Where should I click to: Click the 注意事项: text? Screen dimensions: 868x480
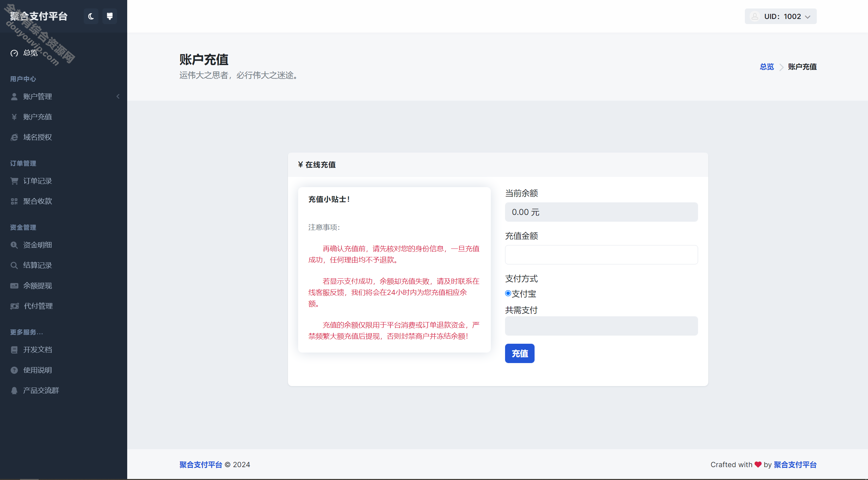coord(324,227)
